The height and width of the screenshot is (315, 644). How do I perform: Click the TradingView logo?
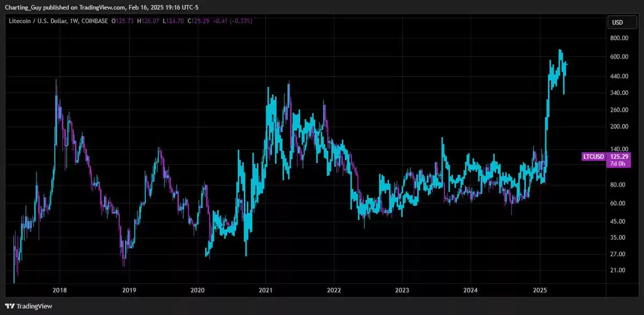28,306
